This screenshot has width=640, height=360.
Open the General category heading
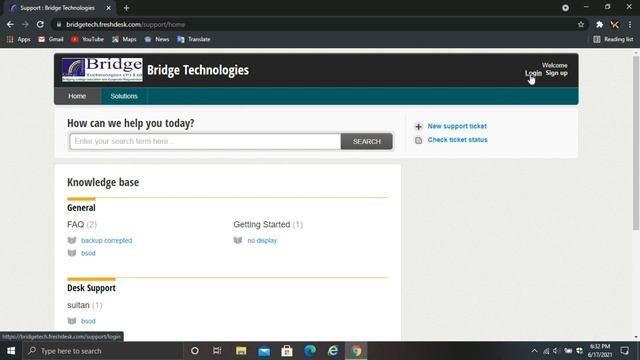pos(81,207)
